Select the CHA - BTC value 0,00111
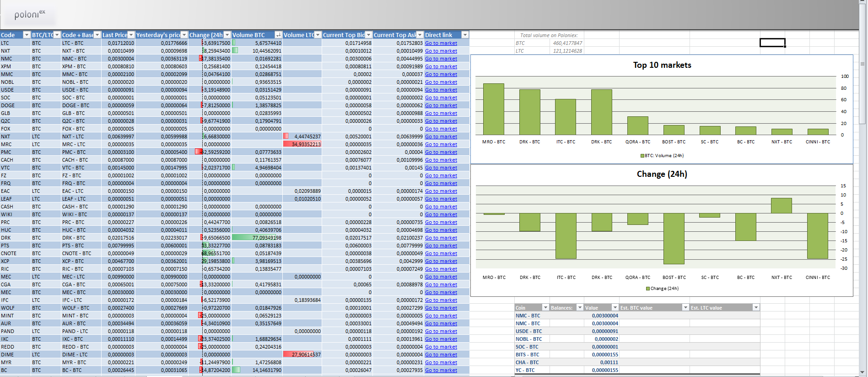Screen dimensions: 868x377 pyautogui.click(x=602, y=362)
